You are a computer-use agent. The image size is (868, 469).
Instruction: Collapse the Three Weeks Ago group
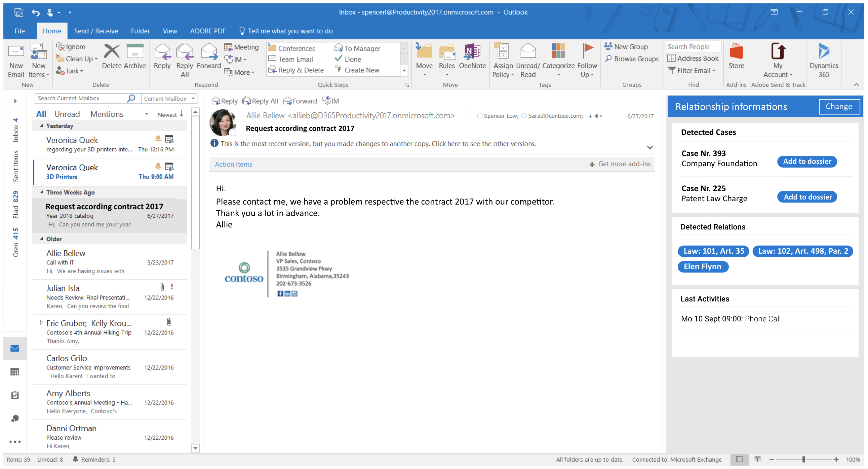(x=41, y=192)
